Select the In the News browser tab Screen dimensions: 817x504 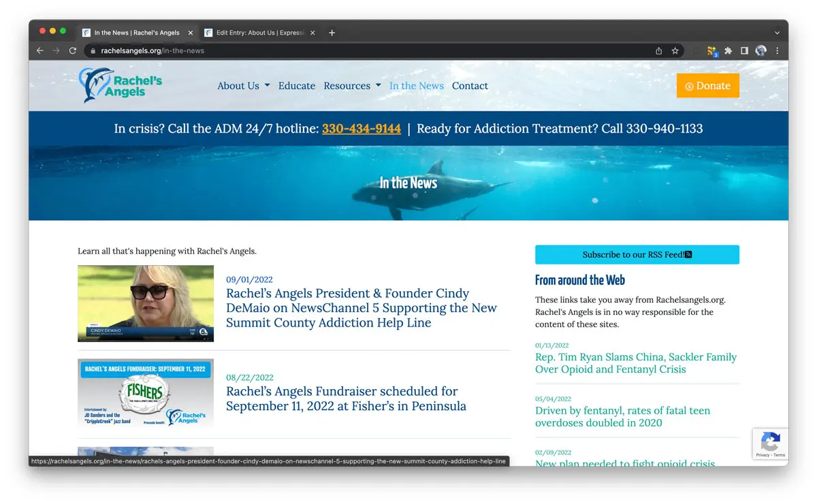(136, 33)
